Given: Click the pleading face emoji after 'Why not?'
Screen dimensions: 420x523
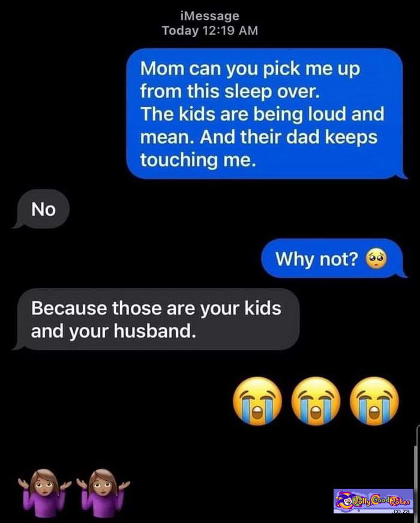Looking at the screenshot, I should coord(377,259).
